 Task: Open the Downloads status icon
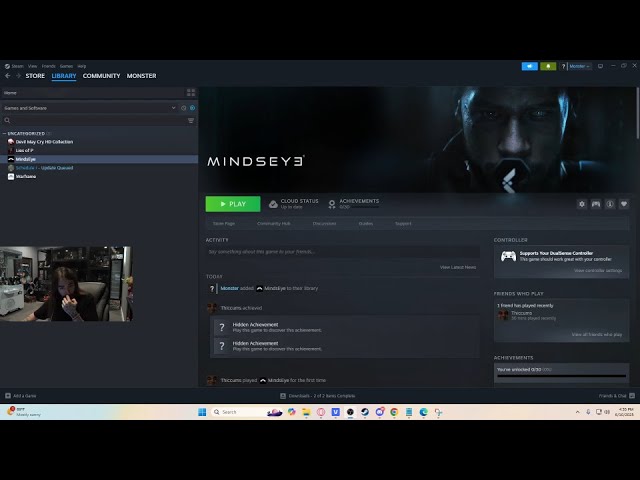point(283,396)
